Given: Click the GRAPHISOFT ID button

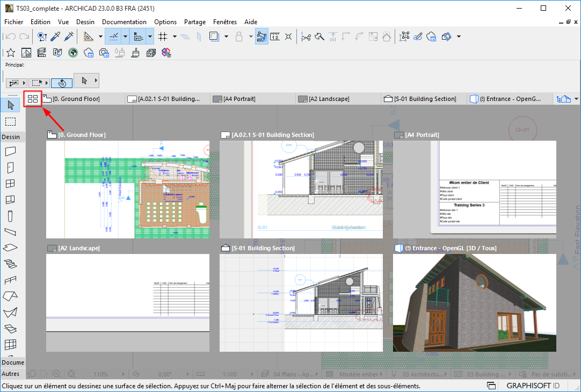Looking at the screenshot, I should click(x=533, y=386).
